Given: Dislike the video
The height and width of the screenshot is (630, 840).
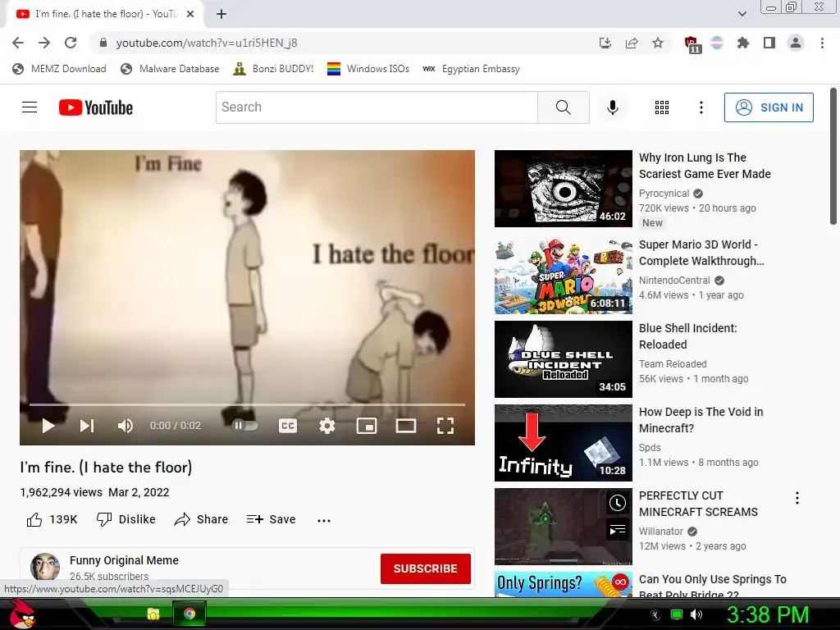Looking at the screenshot, I should tap(126, 519).
